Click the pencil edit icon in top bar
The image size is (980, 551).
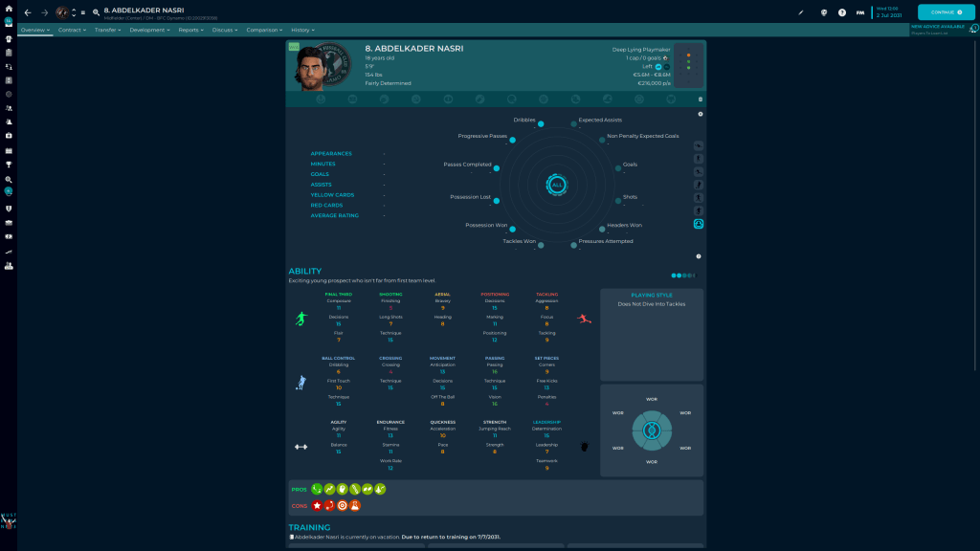[801, 12]
